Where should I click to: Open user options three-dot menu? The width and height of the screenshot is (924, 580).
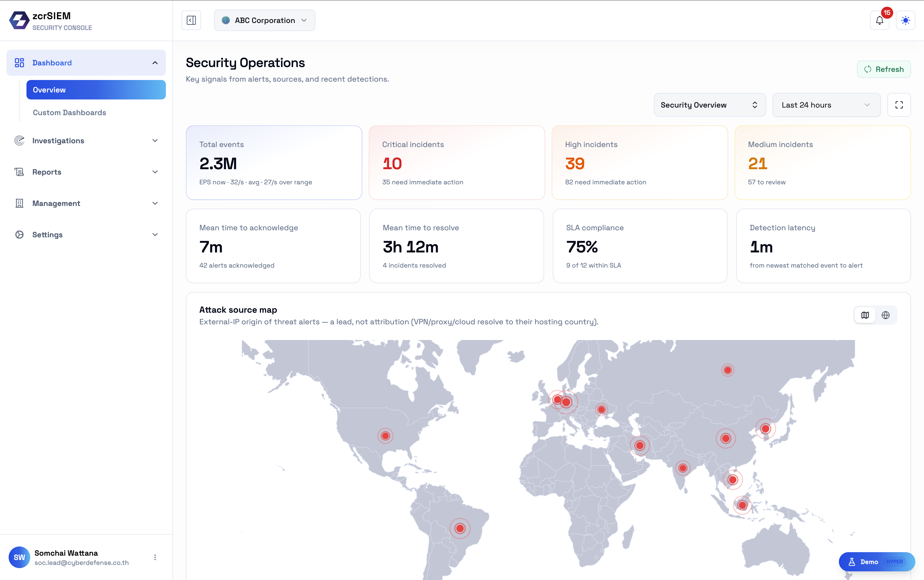tap(155, 557)
